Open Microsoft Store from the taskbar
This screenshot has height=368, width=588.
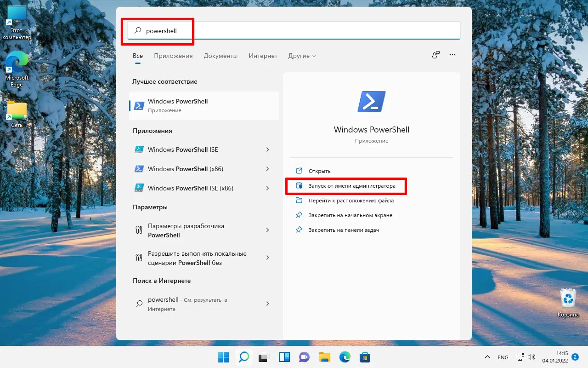click(x=365, y=357)
